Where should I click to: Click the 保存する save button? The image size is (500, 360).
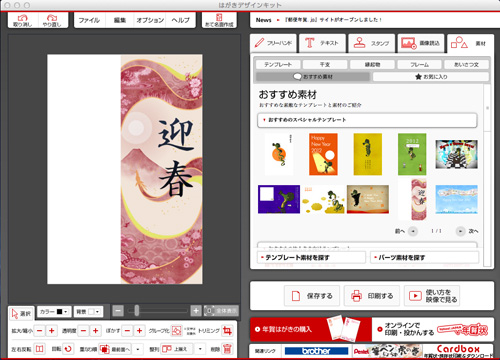[x=312, y=296]
